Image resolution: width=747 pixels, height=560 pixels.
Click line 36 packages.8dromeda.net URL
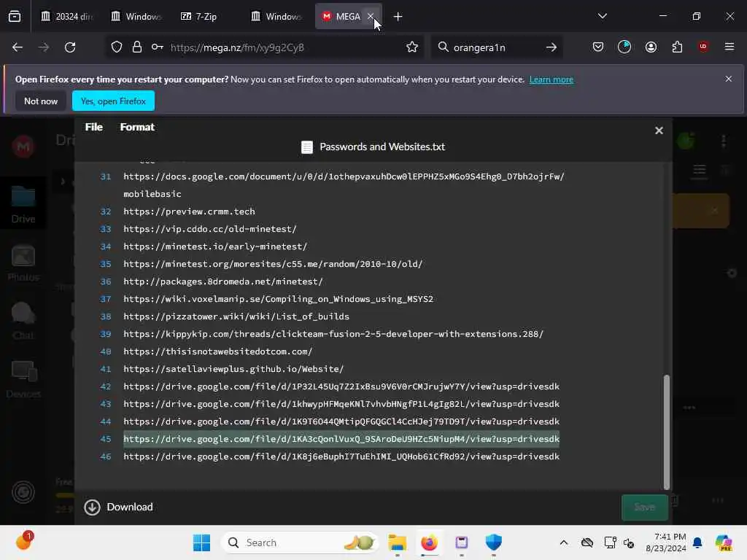(x=223, y=281)
